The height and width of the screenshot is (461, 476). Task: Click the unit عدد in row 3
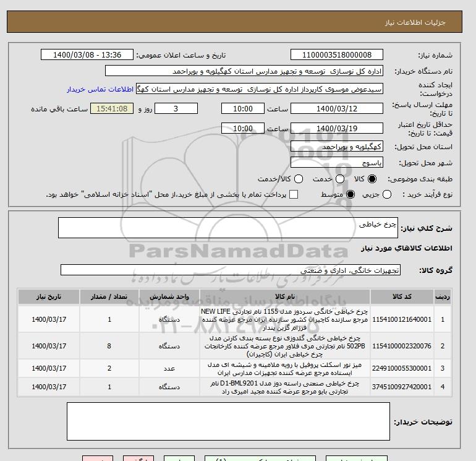pos(169,368)
